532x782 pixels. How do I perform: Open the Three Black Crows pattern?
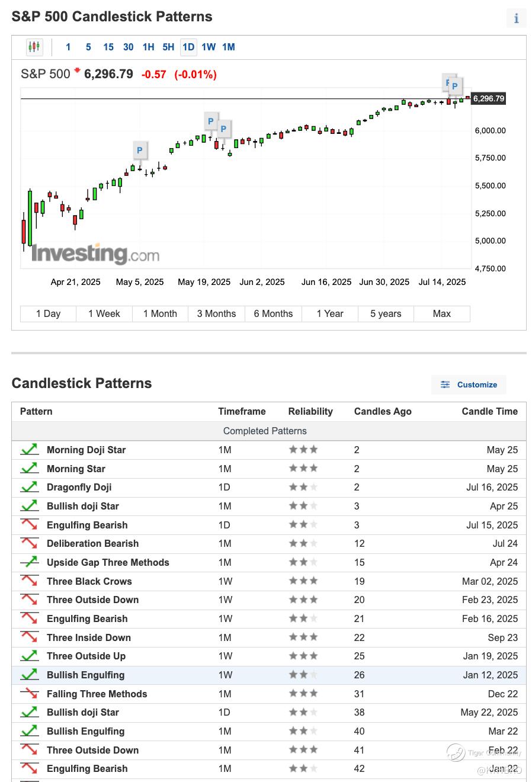pyautogui.click(x=89, y=581)
